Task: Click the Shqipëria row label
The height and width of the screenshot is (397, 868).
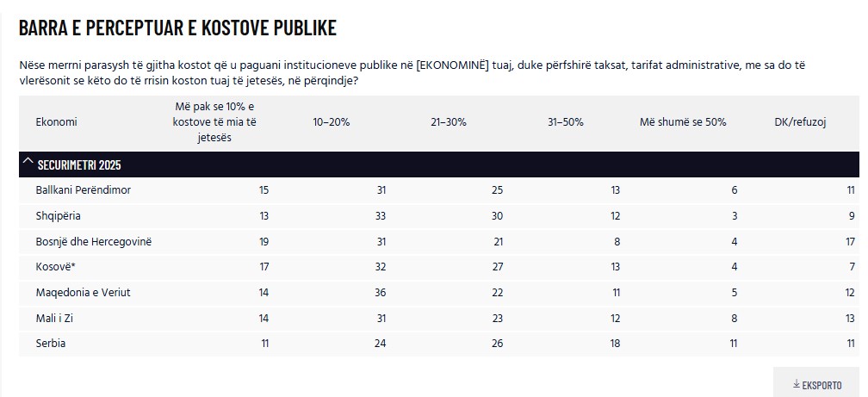Action: click(59, 215)
